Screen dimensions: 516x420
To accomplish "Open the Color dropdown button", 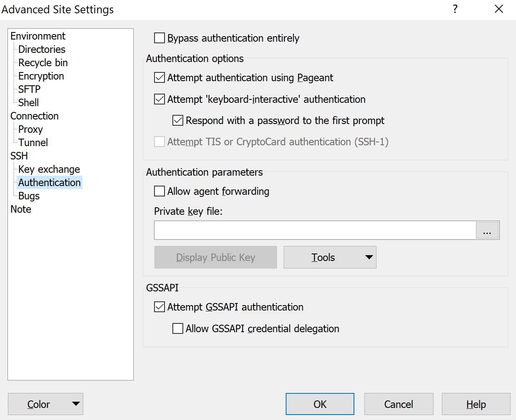I will pyautogui.click(x=45, y=404).
